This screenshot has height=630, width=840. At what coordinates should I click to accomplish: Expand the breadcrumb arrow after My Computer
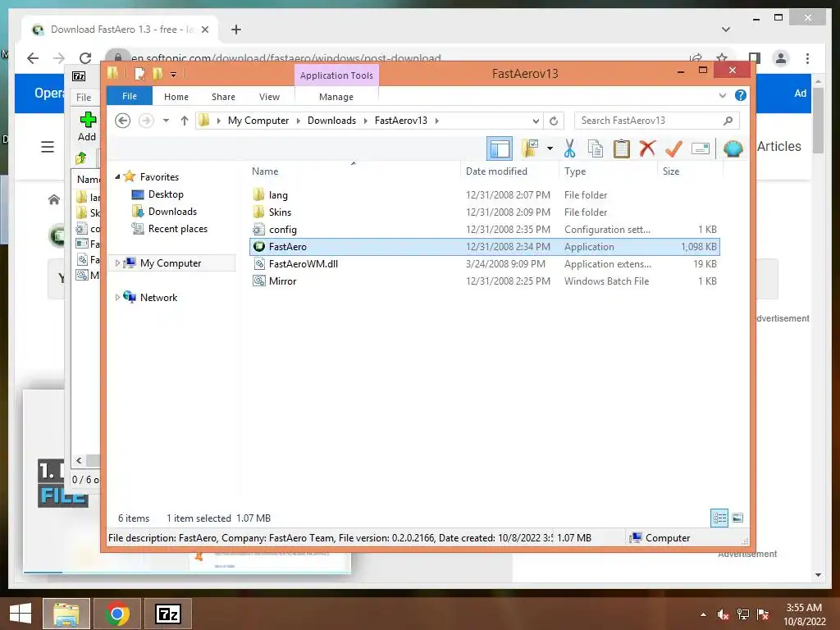pos(299,121)
